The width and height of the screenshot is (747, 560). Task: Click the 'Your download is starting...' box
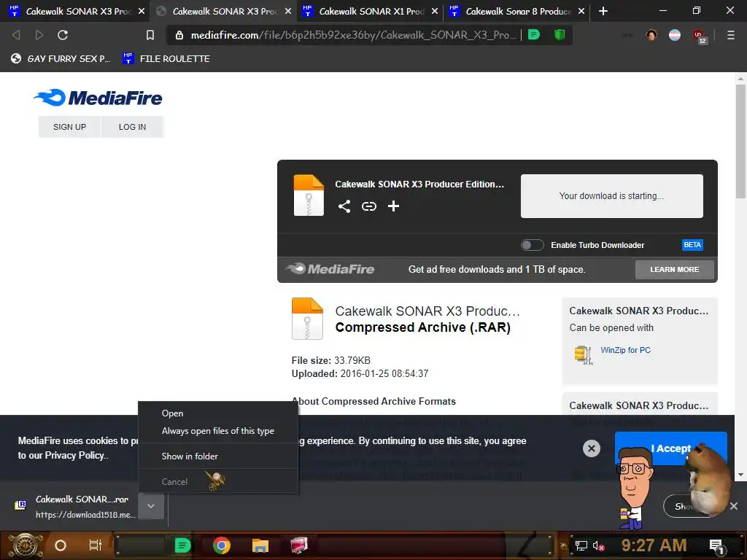(x=612, y=195)
